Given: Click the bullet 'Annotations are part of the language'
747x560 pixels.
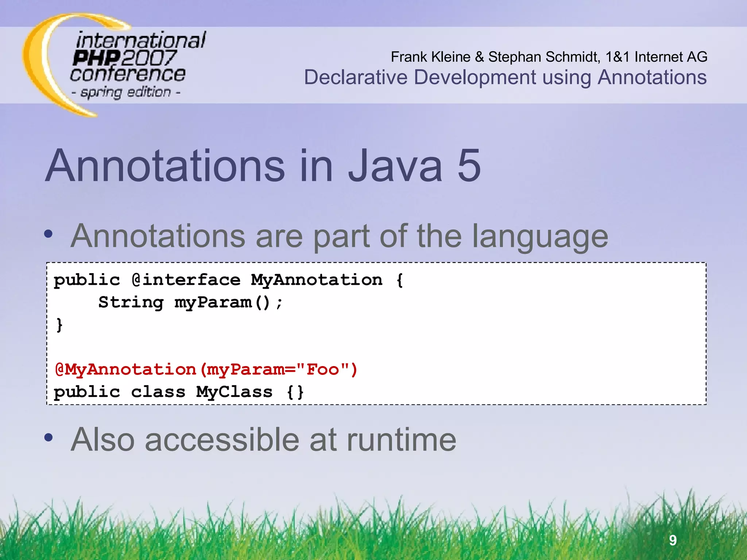Looking at the screenshot, I should click(x=339, y=236).
